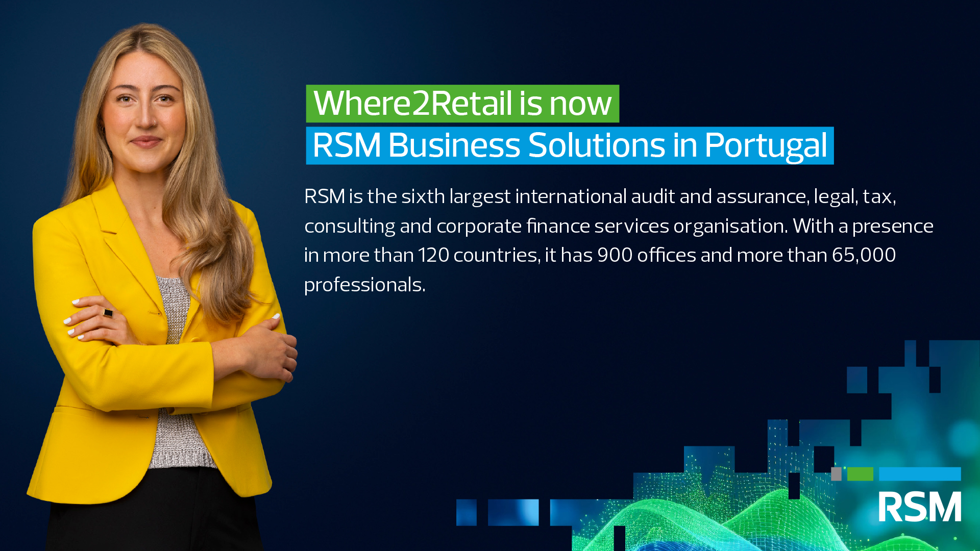
Task: Click the text '65,000' in the paragraph
Action: [x=864, y=255]
